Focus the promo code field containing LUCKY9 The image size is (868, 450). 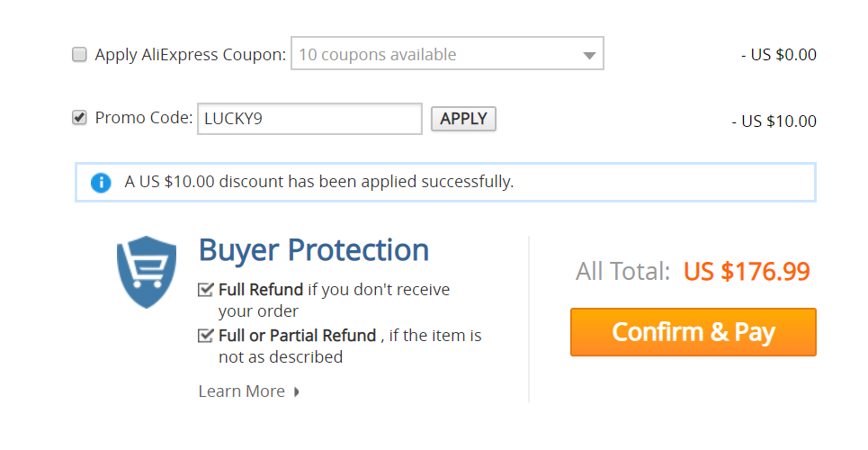(x=310, y=119)
